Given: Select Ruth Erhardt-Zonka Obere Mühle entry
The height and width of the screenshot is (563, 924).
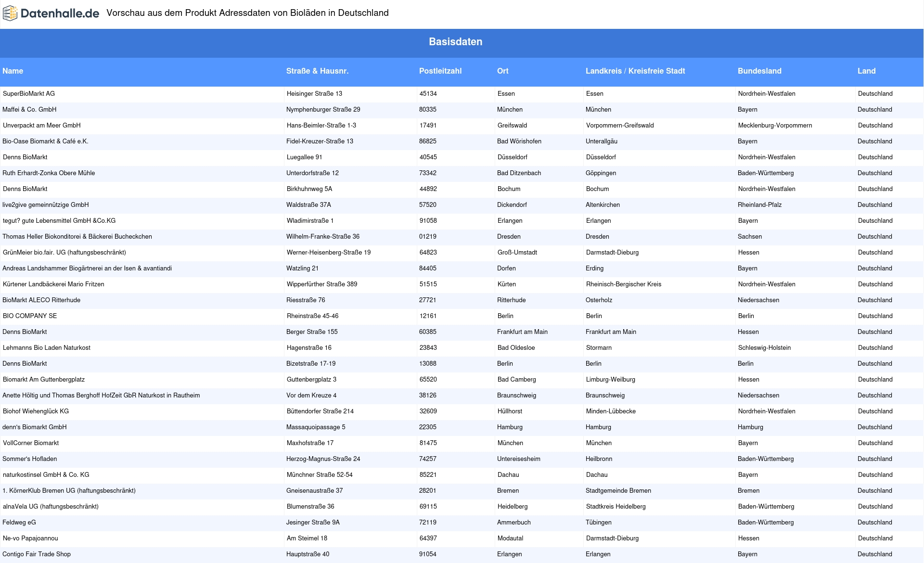Looking at the screenshot, I should (x=49, y=173).
